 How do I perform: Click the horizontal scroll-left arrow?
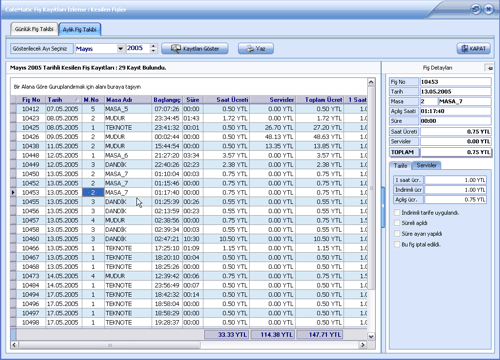tap(14, 345)
